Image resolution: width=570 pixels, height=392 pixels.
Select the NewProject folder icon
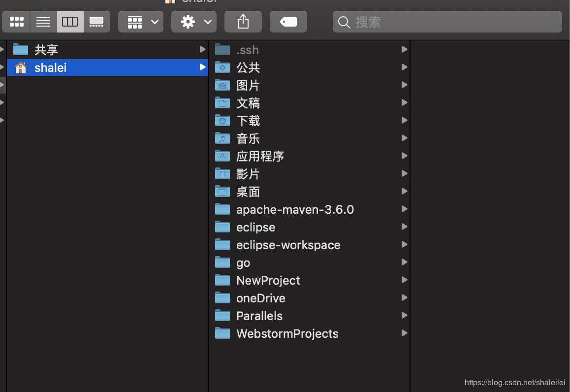[222, 280]
